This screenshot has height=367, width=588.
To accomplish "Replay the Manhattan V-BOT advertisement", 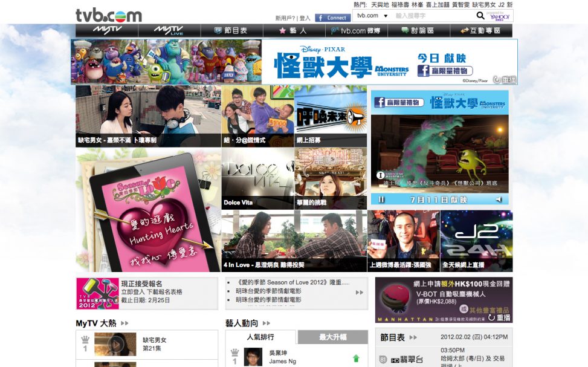I will pyautogui.click(x=500, y=318).
